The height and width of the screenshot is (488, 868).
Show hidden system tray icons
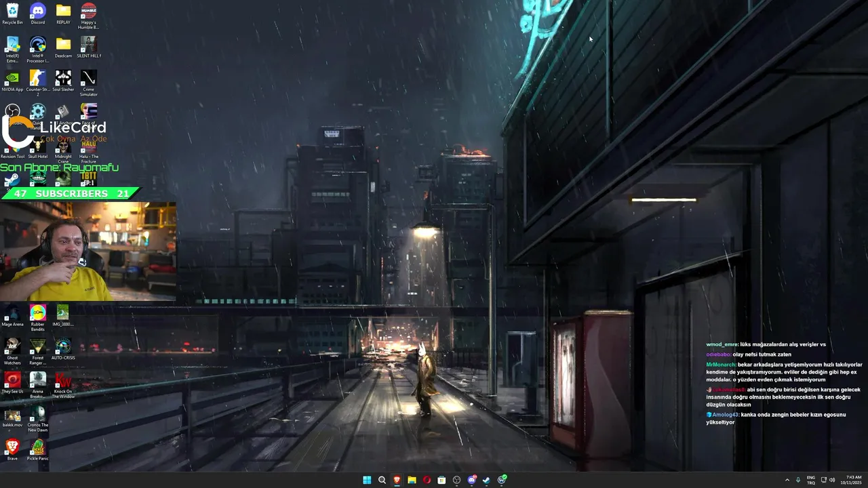coord(787,480)
